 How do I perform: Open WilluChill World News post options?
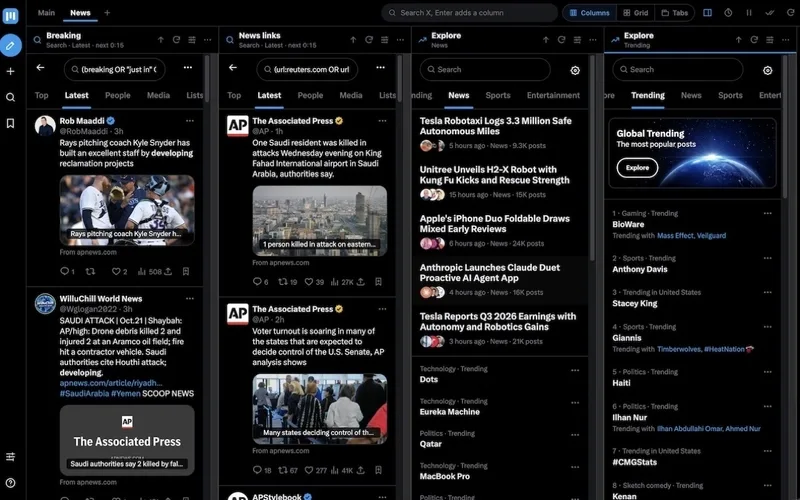pos(190,298)
